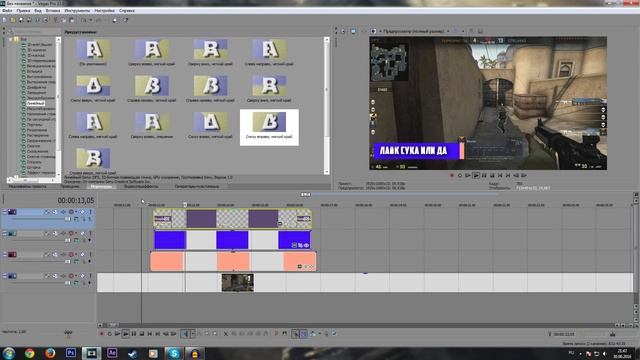Open Track Motion for track 1

point(55,212)
